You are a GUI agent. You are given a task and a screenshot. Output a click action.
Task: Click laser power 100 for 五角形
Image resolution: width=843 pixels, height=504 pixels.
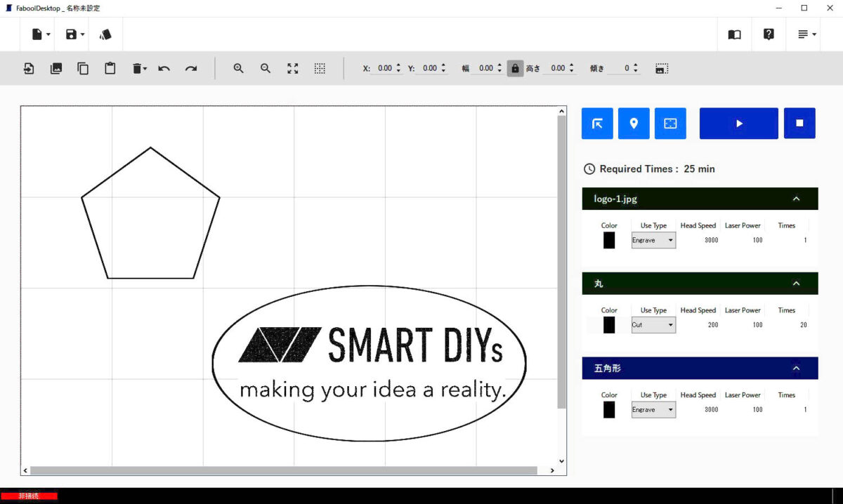pos(757,409)
